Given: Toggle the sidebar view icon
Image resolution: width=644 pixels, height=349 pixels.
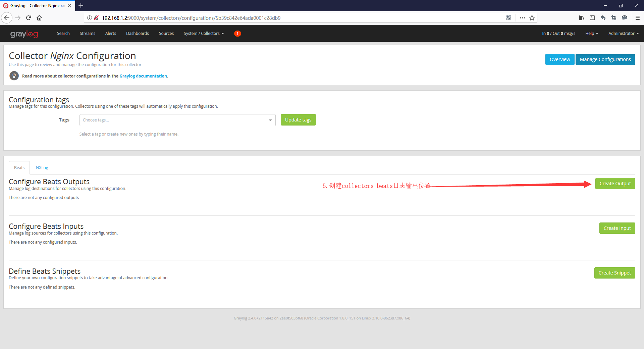Looking at the screenshot, I should tap(592, 18).
